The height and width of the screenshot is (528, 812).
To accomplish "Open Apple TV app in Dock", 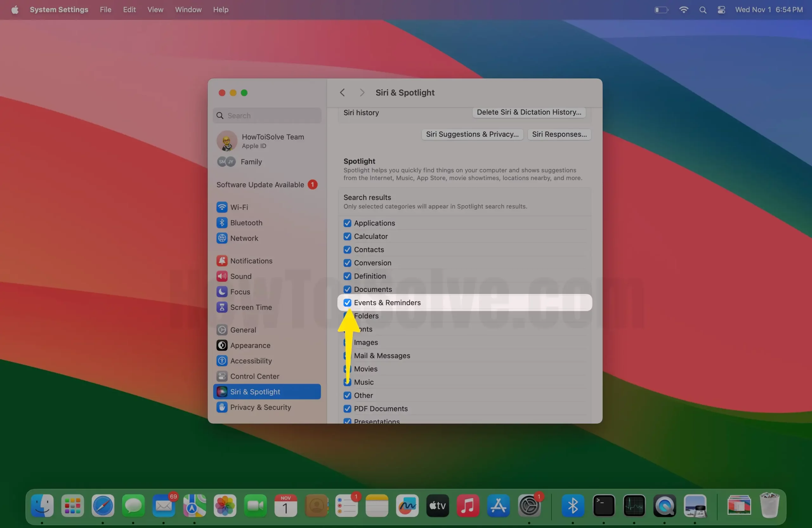I will point(437,505).
